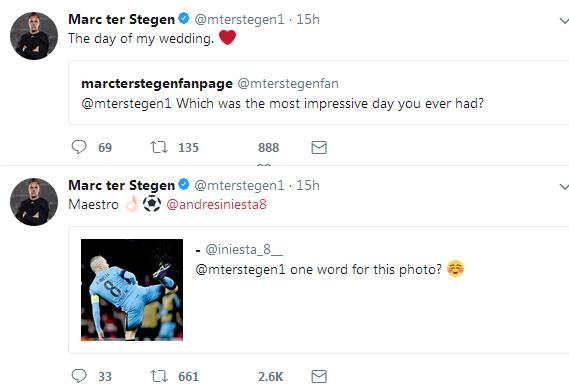Screen dimensions: 569x384
Task: Share Maestro tweet via message envelope
Action: tap(319, 376)
